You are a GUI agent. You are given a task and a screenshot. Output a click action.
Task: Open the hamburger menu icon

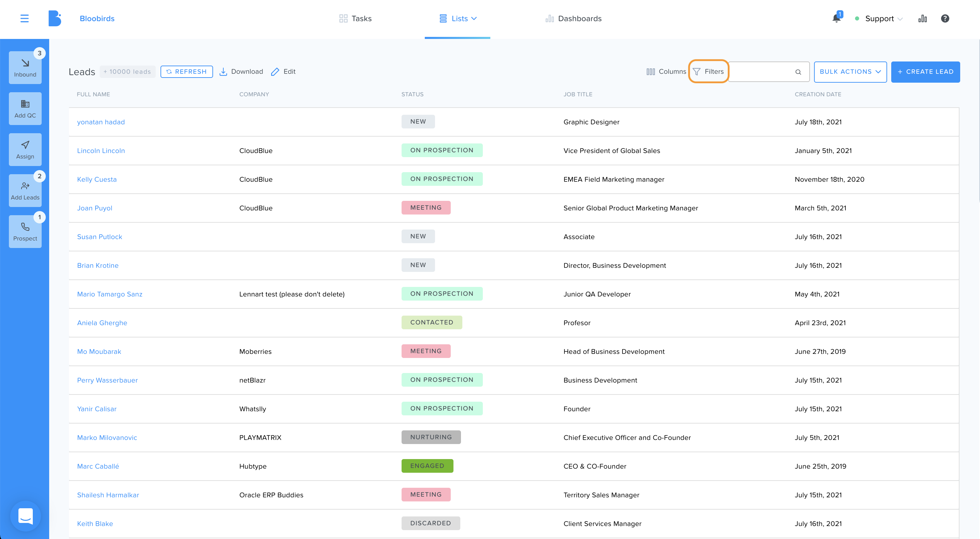pyautogui.click(x=24, y=18)
